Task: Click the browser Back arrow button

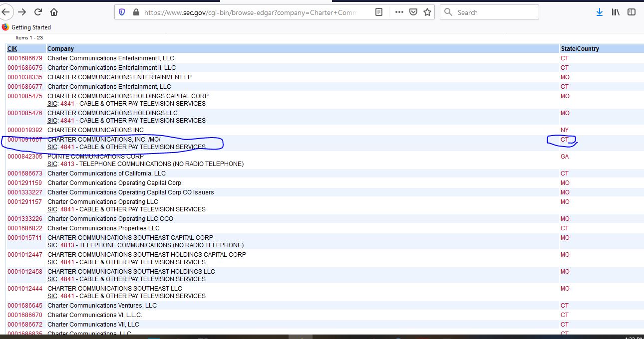Action: [5, 12]
